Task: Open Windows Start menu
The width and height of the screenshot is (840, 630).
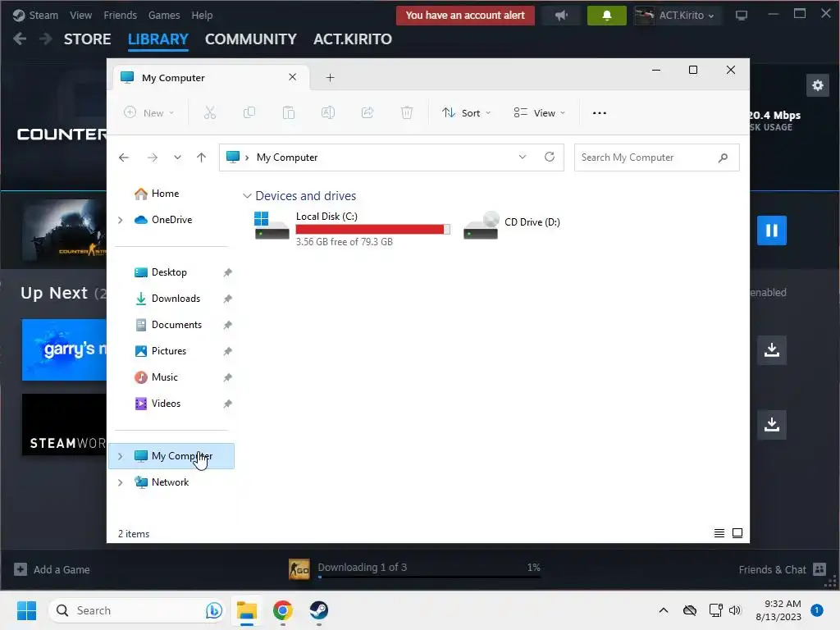Action: 26,610
